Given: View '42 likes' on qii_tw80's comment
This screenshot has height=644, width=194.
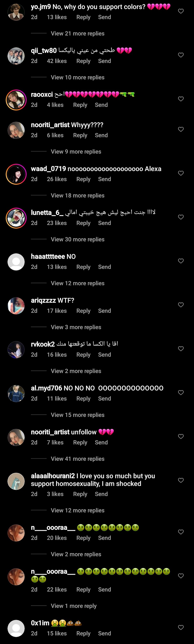Looking at the screenshot, I should (x=57, y=61).
